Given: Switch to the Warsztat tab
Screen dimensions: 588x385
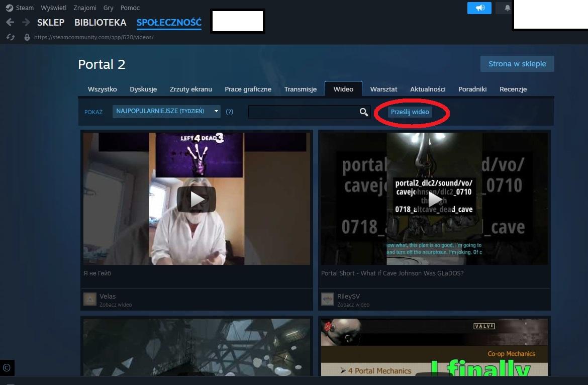Looking at the screenshot, I should coord(383,89).
